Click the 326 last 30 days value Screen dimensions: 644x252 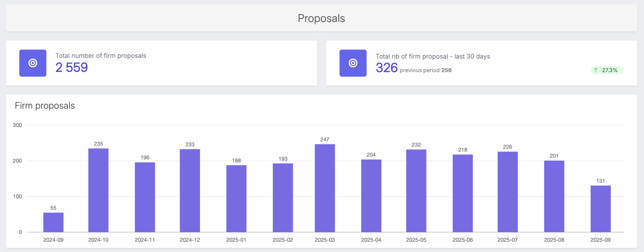(x=386, y=67)
